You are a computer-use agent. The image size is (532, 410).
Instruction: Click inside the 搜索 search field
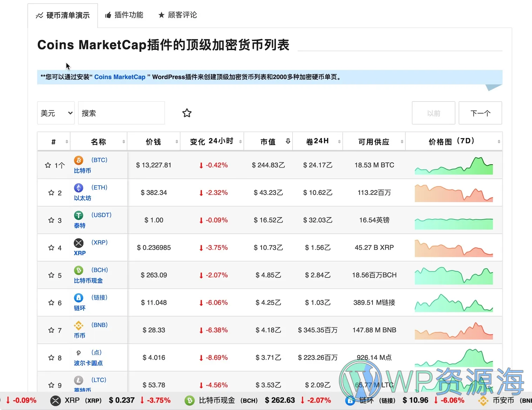tap(121, 113)
